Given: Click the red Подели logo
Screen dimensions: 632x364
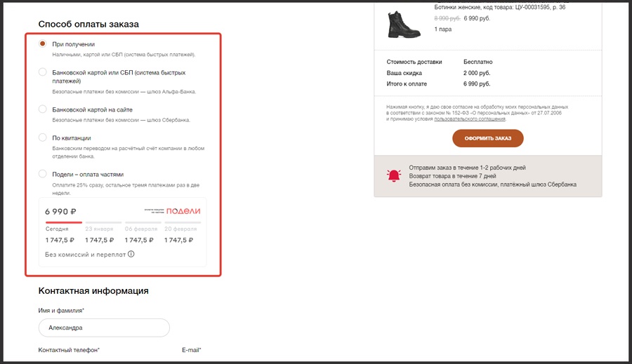Looking at the screenshot, I should pyautogui.click(x=183, y=211).
